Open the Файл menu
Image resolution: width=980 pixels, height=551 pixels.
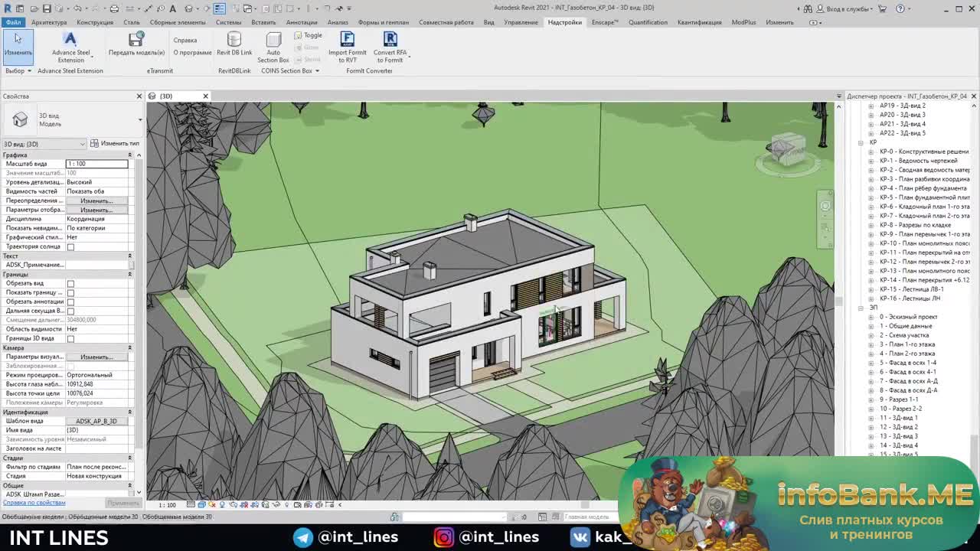click(13, 22)
